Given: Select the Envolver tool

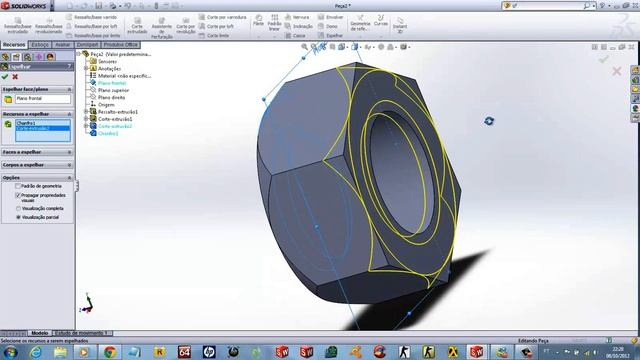Looking at the screenshot, I should tap(331, 17).
